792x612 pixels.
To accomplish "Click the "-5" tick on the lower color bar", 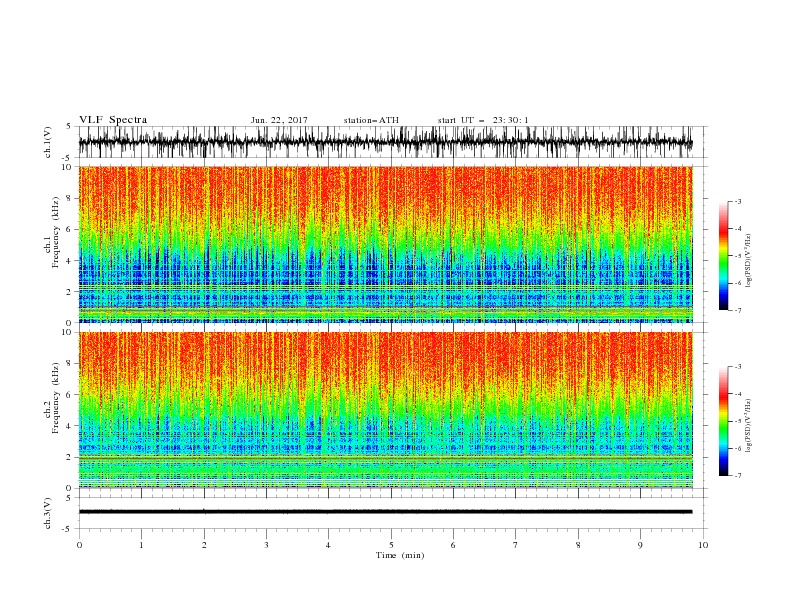I will tap(737, 421).
